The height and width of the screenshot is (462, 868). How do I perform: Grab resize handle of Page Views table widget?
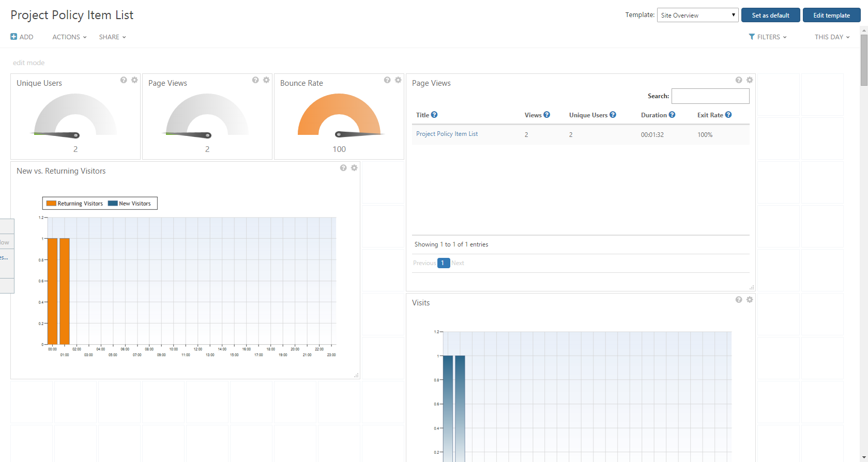(x=752, y=288)
